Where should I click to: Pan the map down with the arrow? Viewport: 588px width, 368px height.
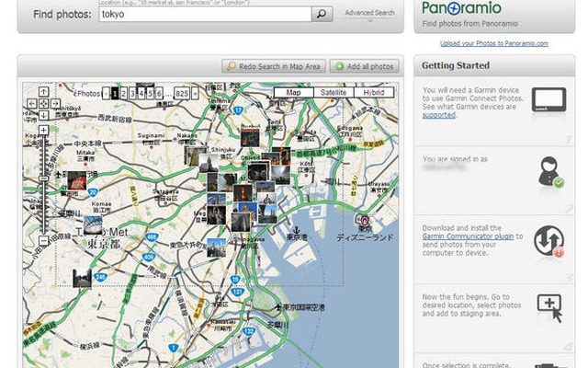pos(43,114)
